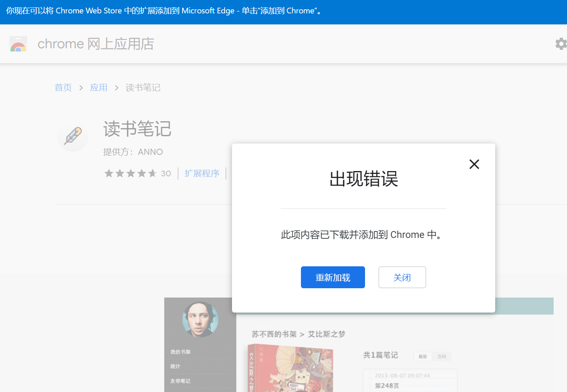
Task: Click the 读书笔记 feather app icon
Action: (x=73, y=136)
